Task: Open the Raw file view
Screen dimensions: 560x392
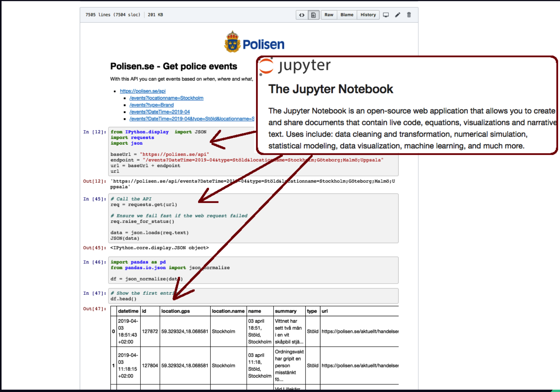Action: [x=329, y=15]
